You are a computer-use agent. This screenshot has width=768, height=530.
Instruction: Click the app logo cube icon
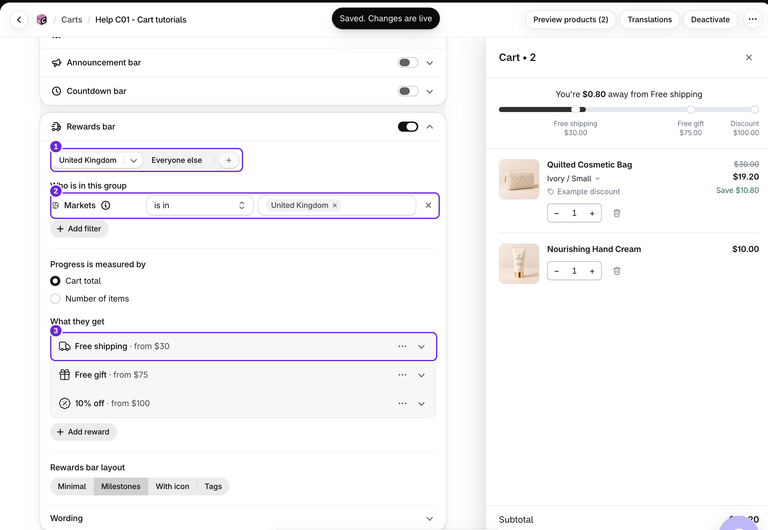[x=42, y=20]
